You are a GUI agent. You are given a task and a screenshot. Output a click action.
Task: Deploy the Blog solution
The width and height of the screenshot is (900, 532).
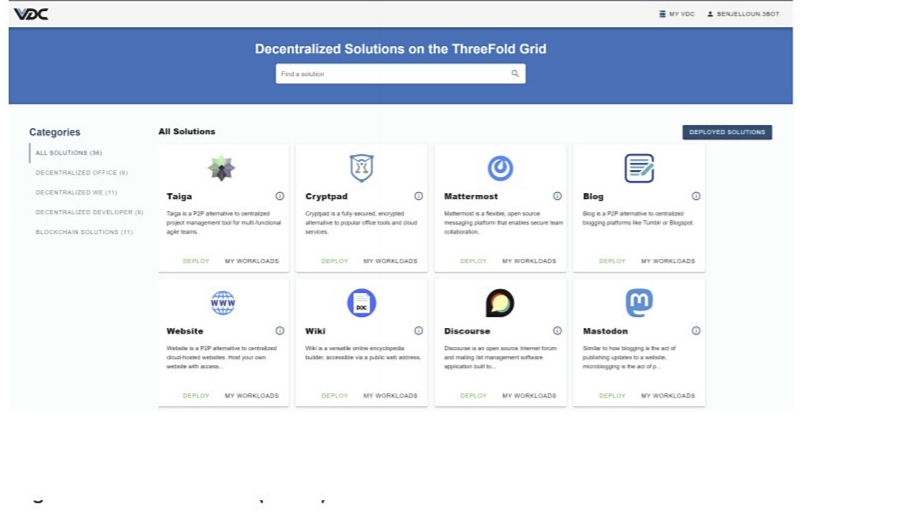(x=612, y=261)
